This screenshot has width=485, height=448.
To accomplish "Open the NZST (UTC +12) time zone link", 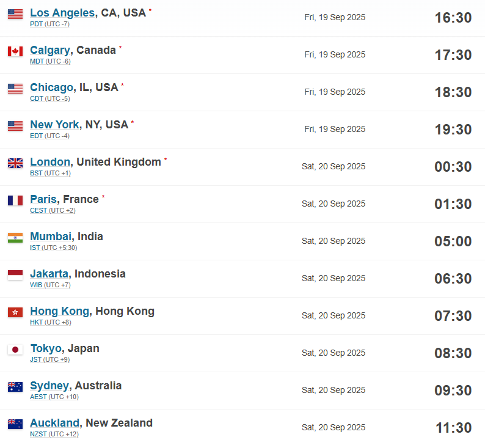I will pos(54,434).
